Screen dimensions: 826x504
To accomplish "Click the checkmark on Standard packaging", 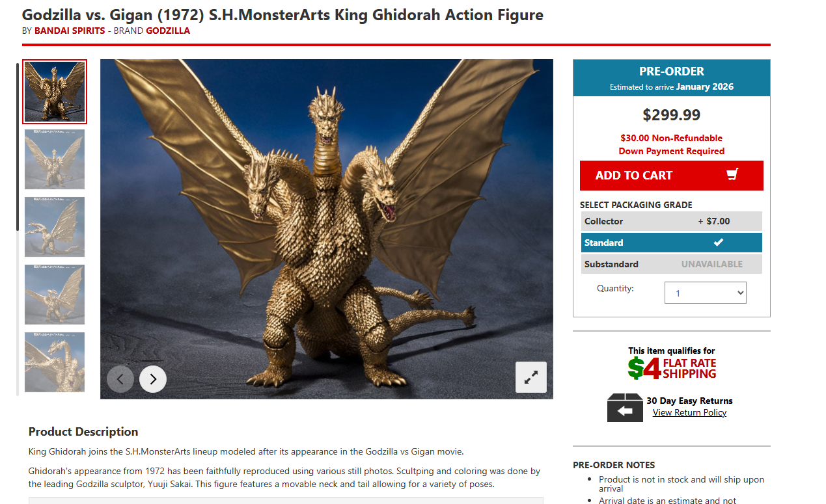I will point(718,243).
